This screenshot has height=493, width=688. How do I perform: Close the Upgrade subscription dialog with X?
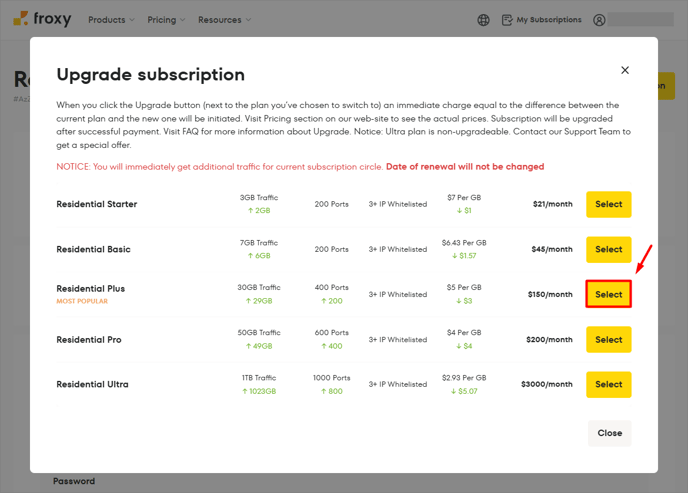click(625, 70)
